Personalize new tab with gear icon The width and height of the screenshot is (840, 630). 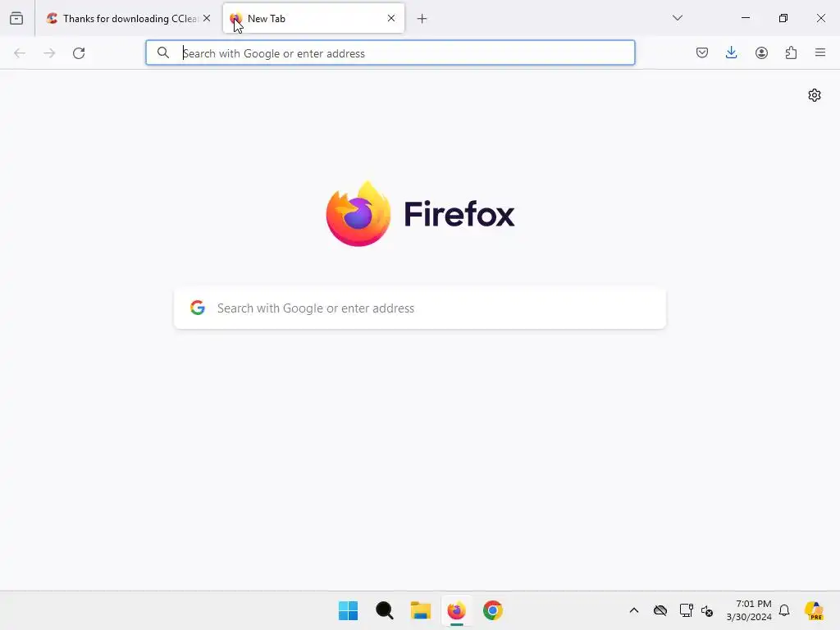point(815,95)
